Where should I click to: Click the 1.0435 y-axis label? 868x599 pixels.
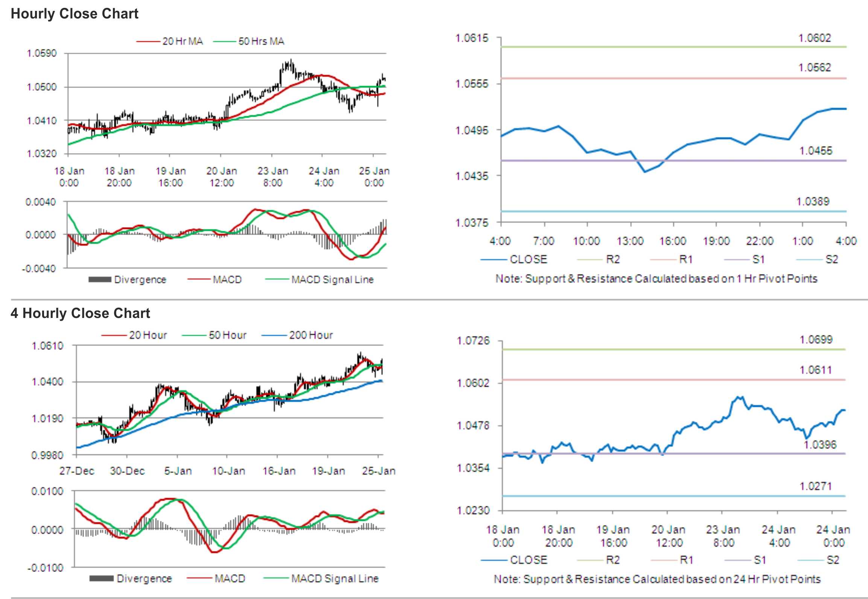tap(472, 176)
